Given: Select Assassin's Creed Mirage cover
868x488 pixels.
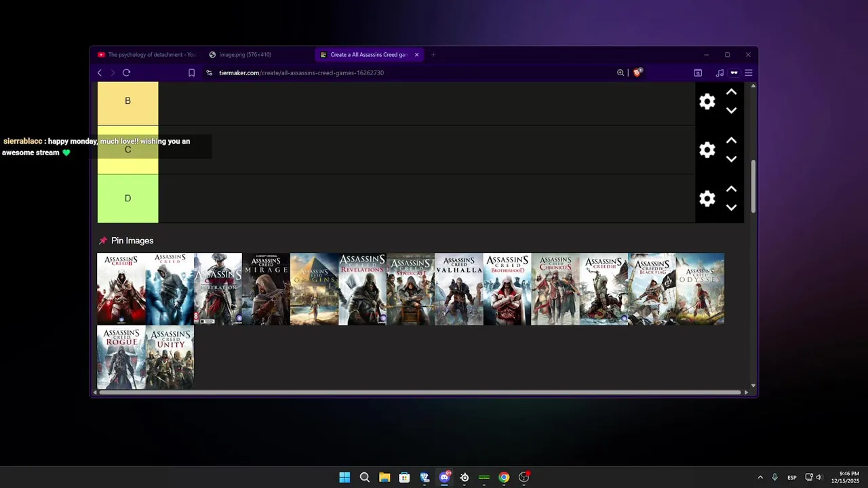Looking at the screenshot, I should click(x=266, y=289).
